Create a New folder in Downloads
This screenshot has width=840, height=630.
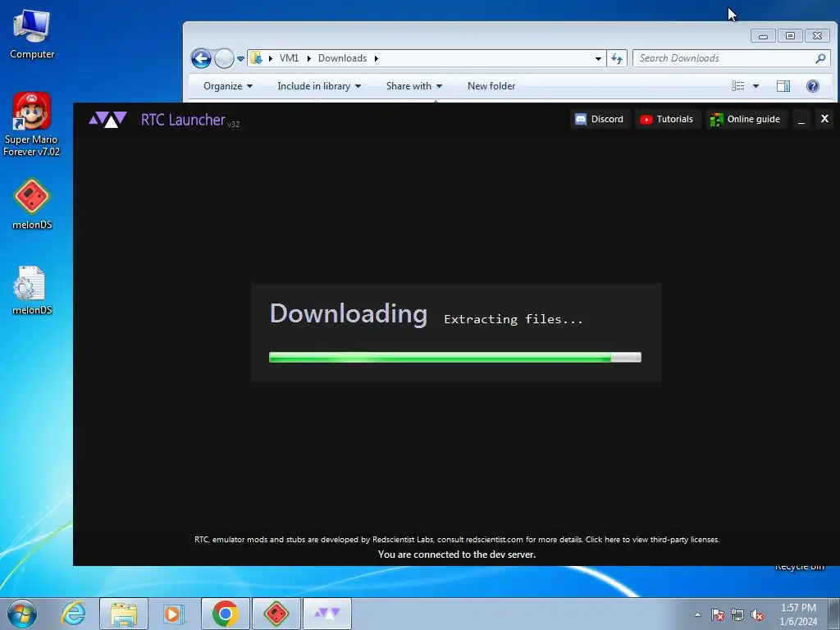(491, 85)
